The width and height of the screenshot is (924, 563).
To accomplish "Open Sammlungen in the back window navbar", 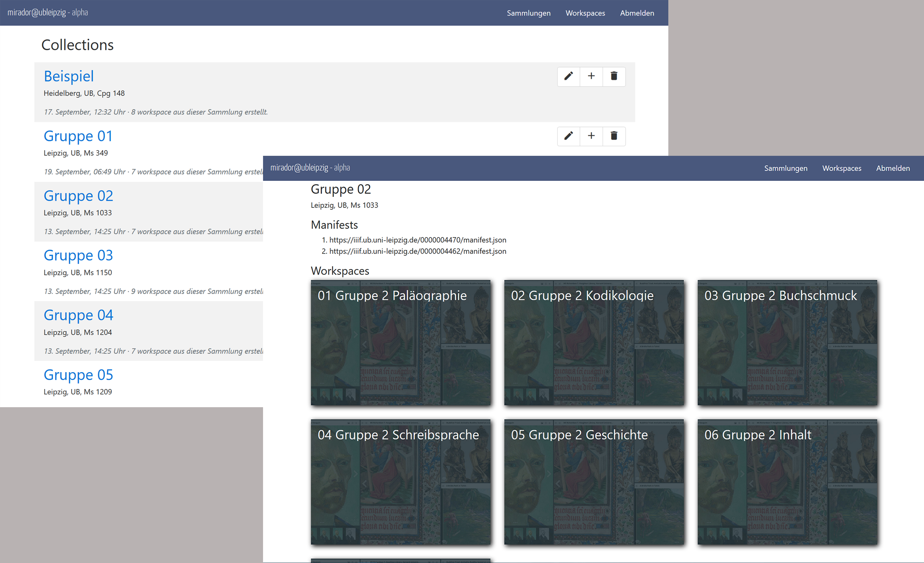I will point(528,13).
